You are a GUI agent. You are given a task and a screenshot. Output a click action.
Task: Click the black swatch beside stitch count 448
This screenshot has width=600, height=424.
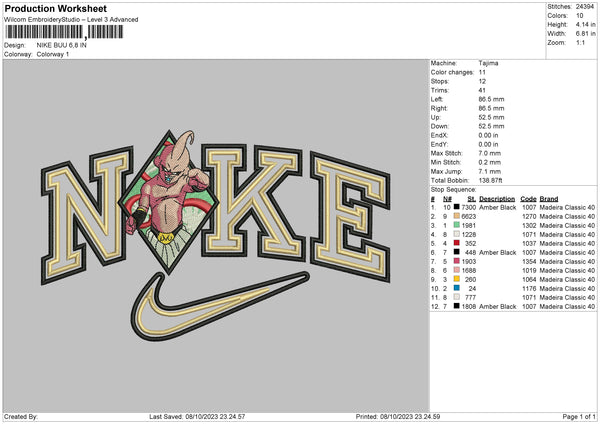tap(457, 252)
